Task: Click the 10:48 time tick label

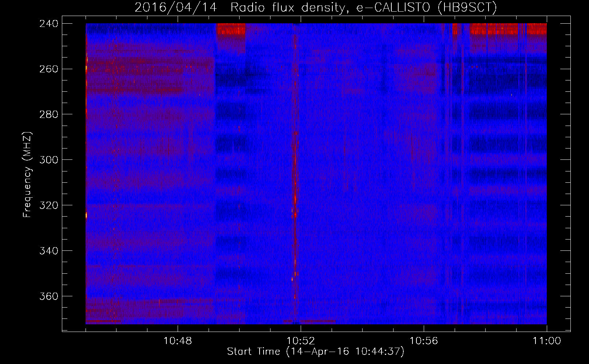Action: (x=178, y=341)
